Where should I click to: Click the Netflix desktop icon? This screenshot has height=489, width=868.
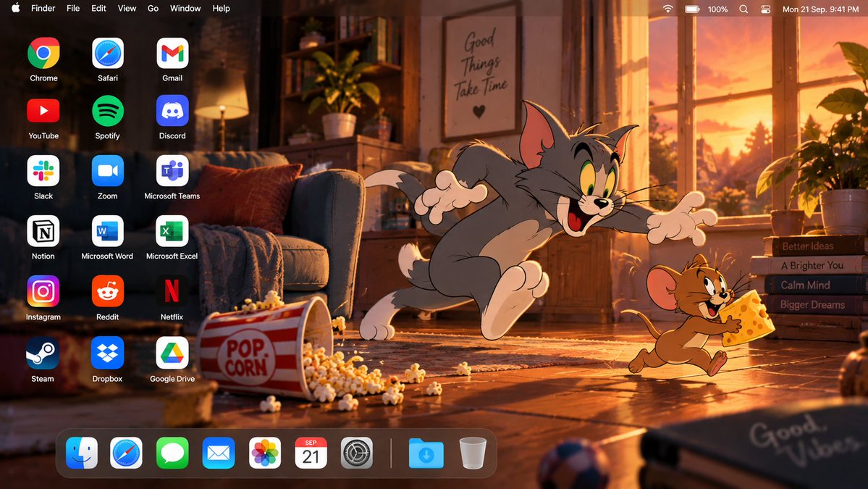point(172,292)
